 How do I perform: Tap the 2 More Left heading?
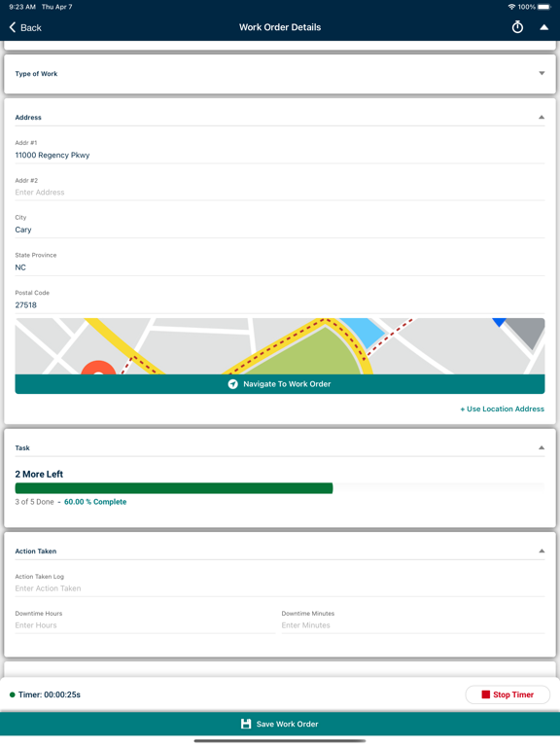pyautogui.click(x=39, y=474)
